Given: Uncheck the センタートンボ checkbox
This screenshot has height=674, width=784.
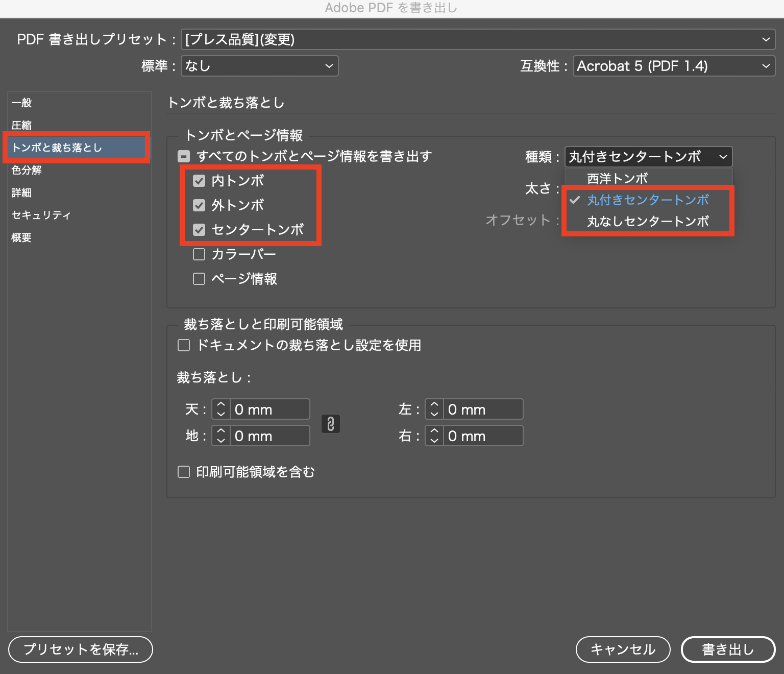Looking at the screenshot, I should (199, 230).
